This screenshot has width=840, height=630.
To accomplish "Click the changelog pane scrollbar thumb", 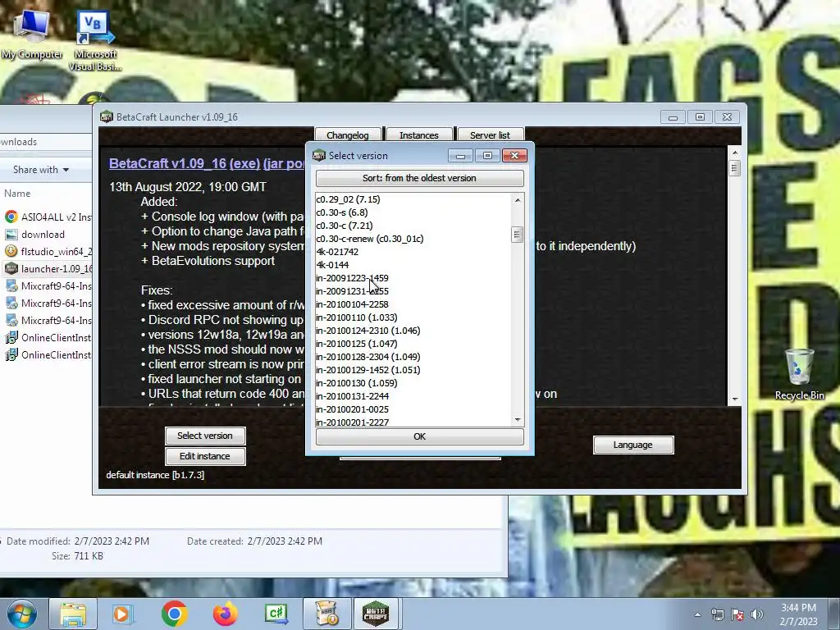I will pyautogui.click(x=735, y=168).
